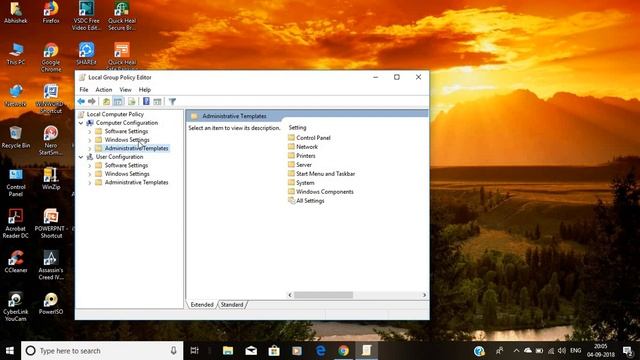Switch to the Extended tab

[202, 304]
